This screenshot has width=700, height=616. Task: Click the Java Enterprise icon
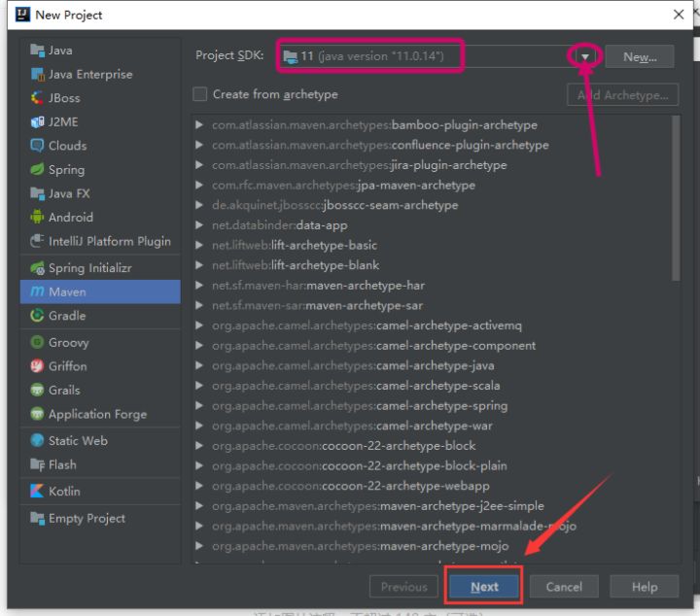(x=38, y=75)
